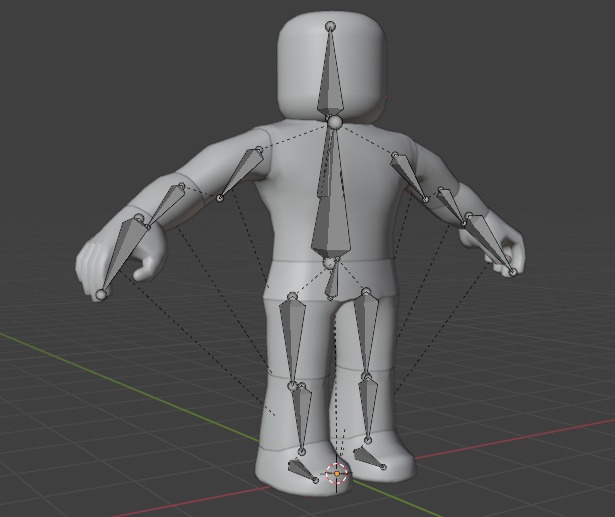Select the forearm bone on screen-left arm
Viewport: 615px width, 517px height.
(166, 206)
